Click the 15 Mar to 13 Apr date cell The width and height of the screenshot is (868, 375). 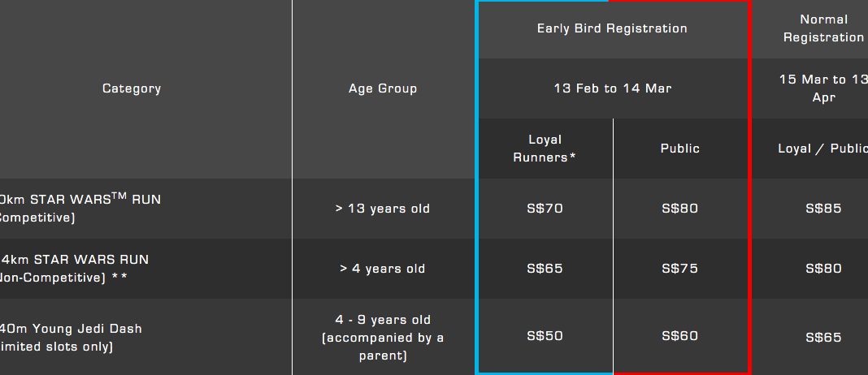click(823, 88)
